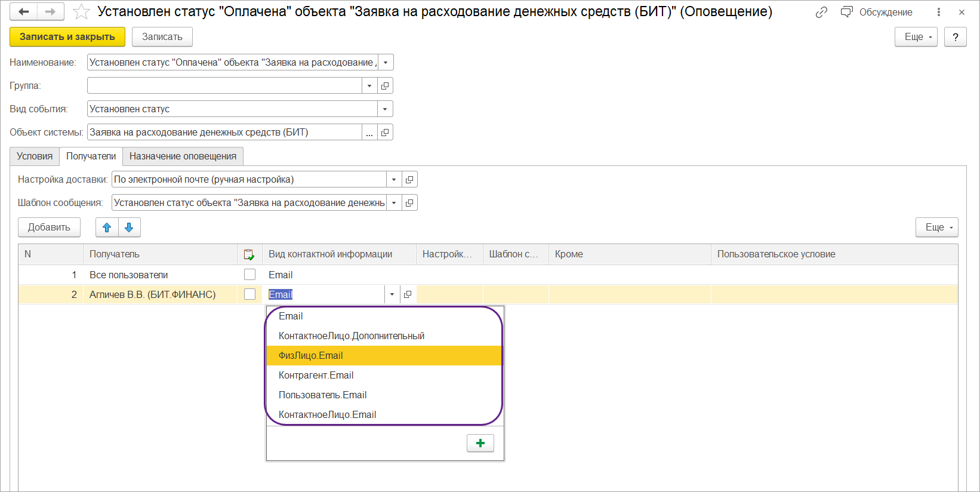Open help with question mark button

(x=956, y=37)
